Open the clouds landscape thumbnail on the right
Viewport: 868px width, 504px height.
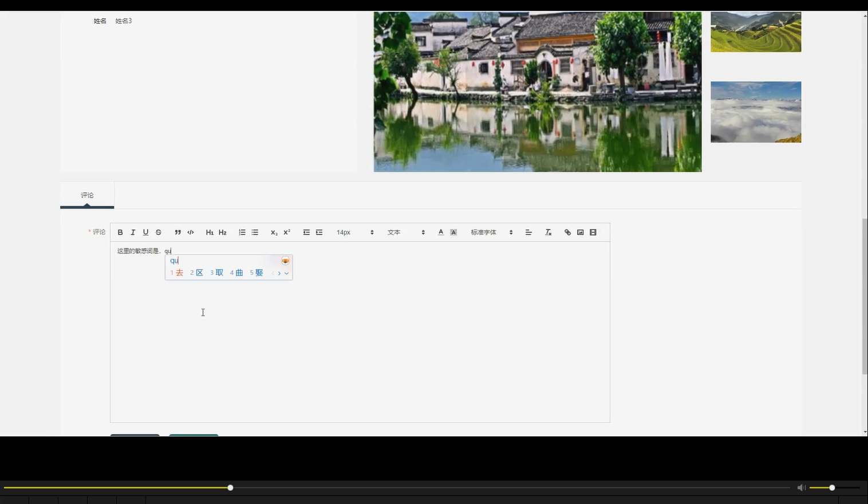756,112
